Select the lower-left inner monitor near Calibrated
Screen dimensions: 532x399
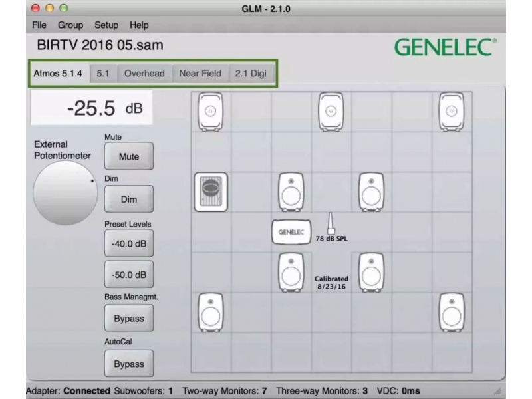(291, 273)
